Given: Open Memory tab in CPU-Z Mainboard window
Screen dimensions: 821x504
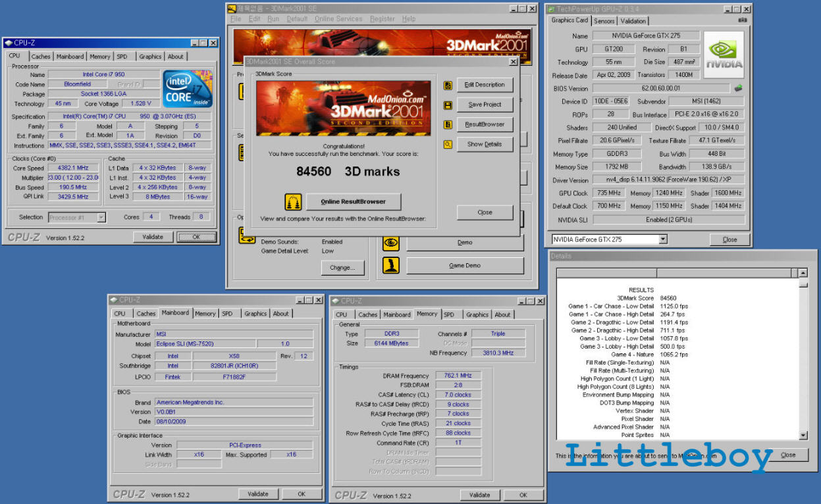Looking at the screenshot, I should point(205,314).
